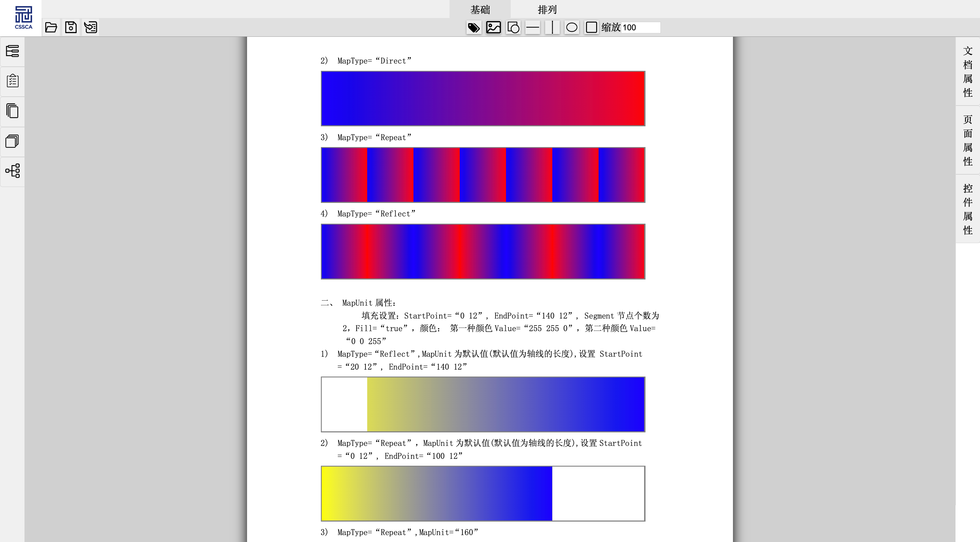Image resolution: width=980 pixels, height=542 pixels.
Task: Select the ellipse drawing tool
Action: tap(572, 27)
